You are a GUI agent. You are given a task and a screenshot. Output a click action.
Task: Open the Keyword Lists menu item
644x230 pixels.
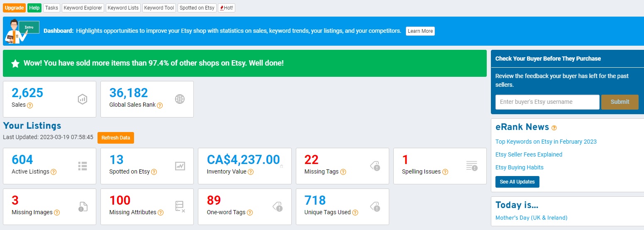[x=123, y=8]
